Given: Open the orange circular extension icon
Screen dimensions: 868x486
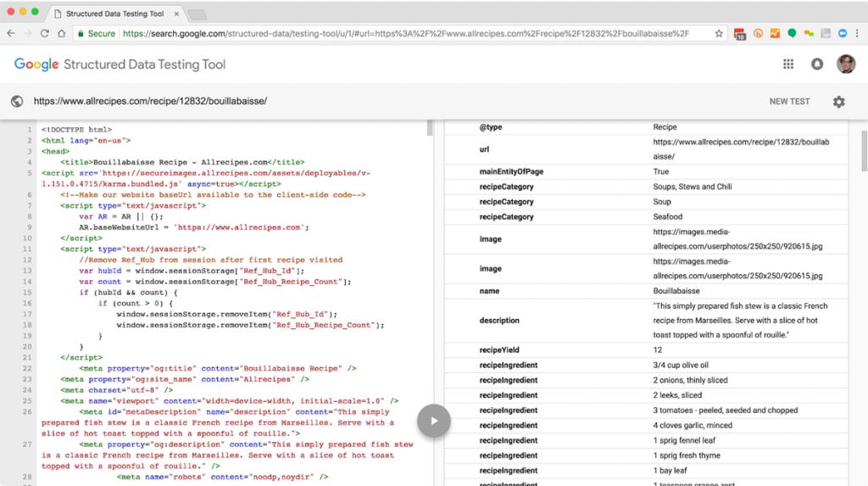Looking at the screenshot, I should point(758,33).
